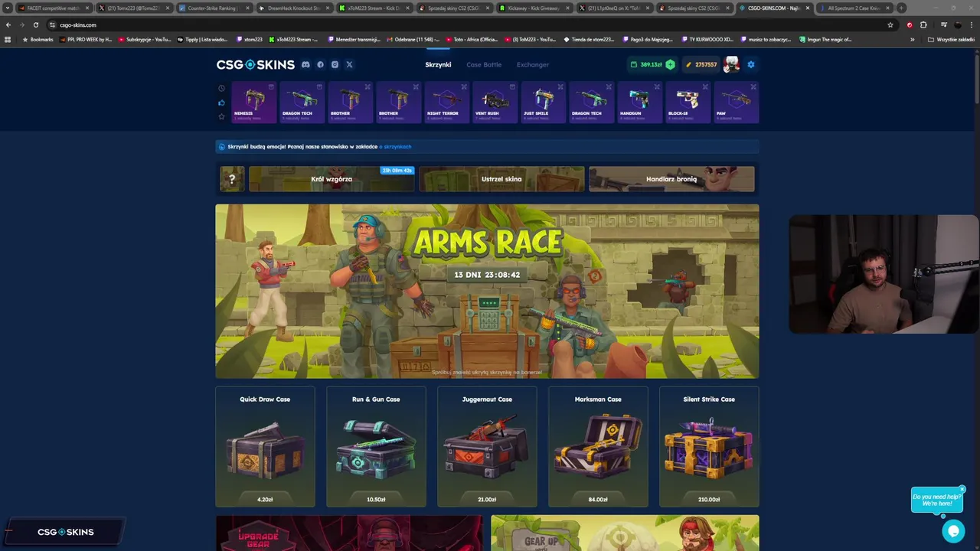Click the CSGO-SKINS logo in header
The width and height of the screenshot is (980, 551).
coord(256,65)
